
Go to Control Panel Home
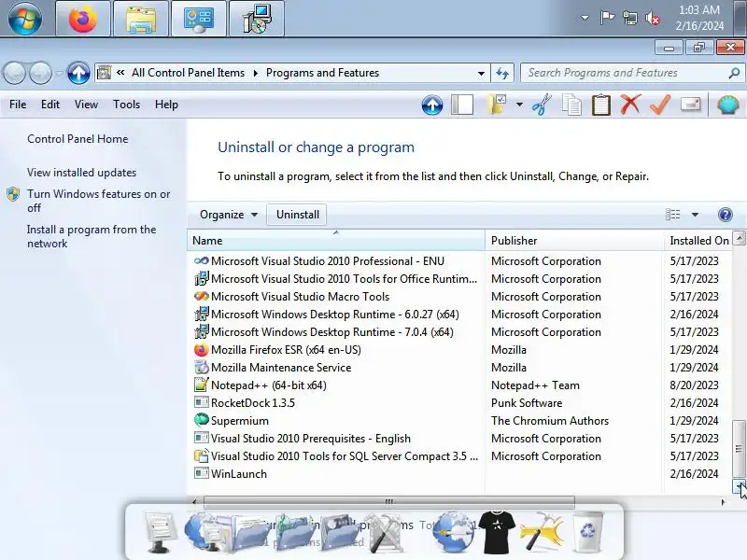click(78, 139)
